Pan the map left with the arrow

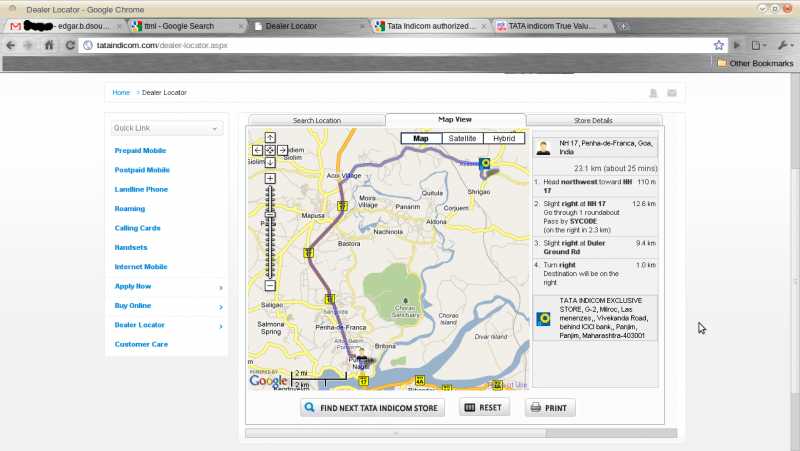pyautogui.click(x=257, y=151)
